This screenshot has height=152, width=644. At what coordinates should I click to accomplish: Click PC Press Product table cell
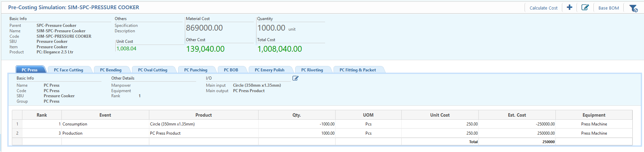point(204,133)
